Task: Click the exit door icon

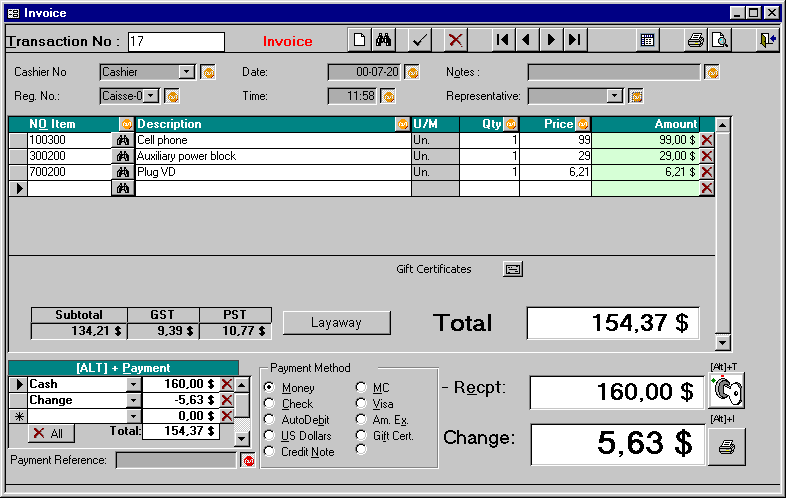Action: (x=766, y=40)
